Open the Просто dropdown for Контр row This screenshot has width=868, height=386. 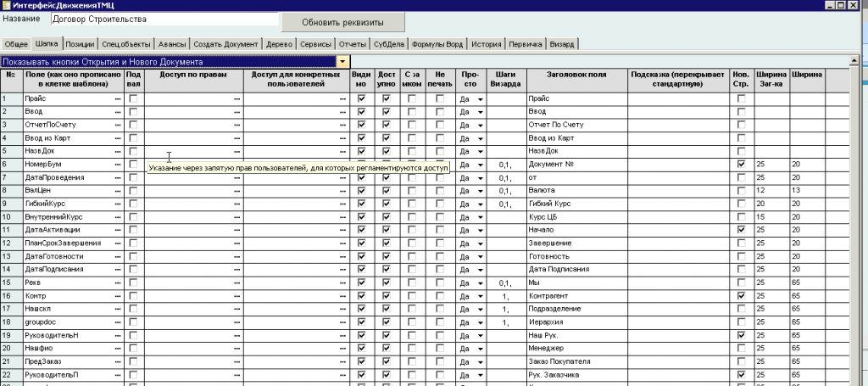[480, 296]
